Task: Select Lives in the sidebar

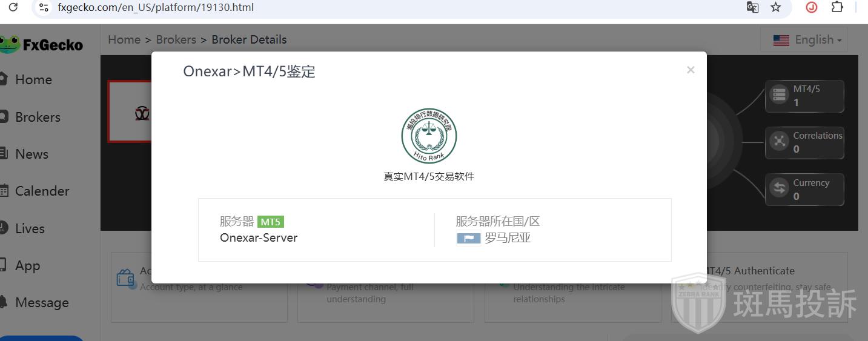Action: 30,228
